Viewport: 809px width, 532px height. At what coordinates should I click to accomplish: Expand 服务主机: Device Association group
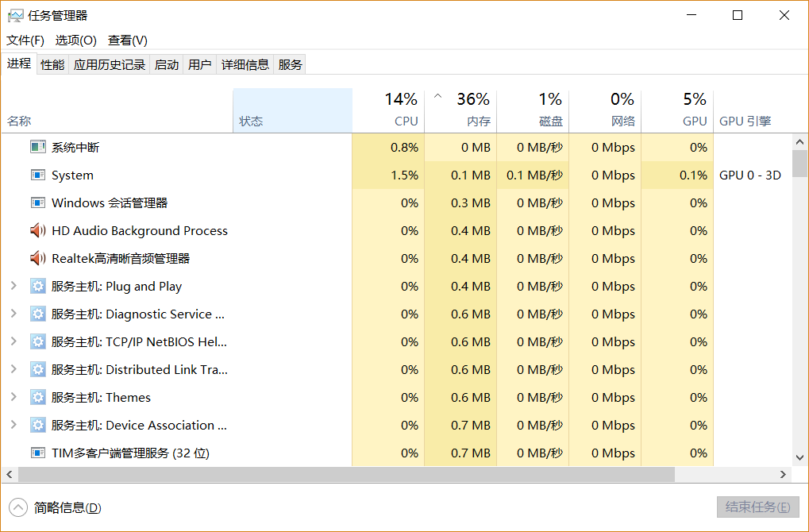(14, 425)
